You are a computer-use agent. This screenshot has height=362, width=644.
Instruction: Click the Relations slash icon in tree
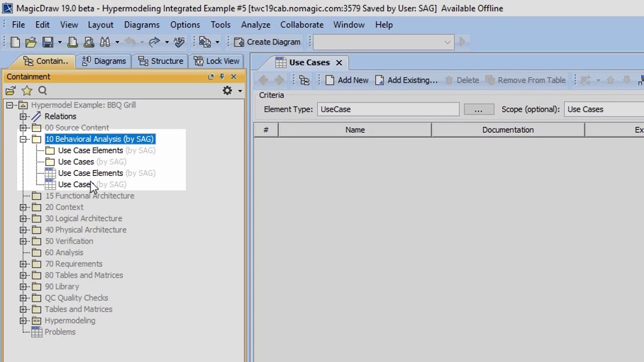coord(36,116)
